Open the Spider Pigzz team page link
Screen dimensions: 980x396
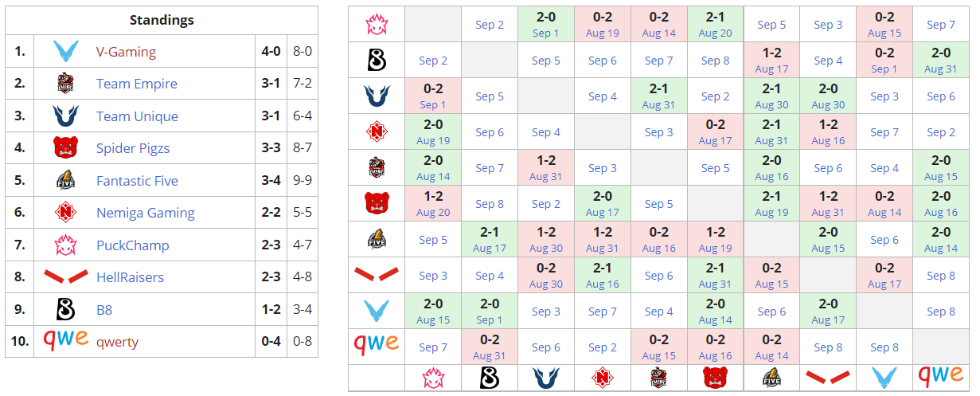tap(133, 148)
